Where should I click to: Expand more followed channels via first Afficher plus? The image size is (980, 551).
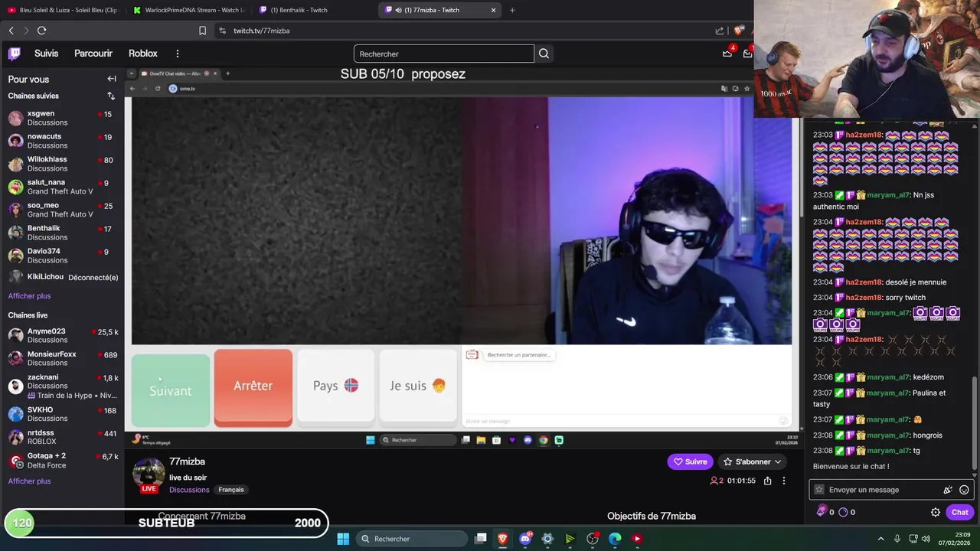pyautogui.click(x=29, y=296)
